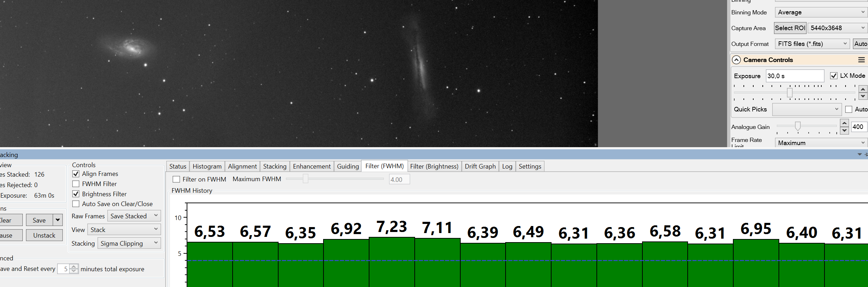Collapse the Camera Controls section chevron

tap(736, 60)
